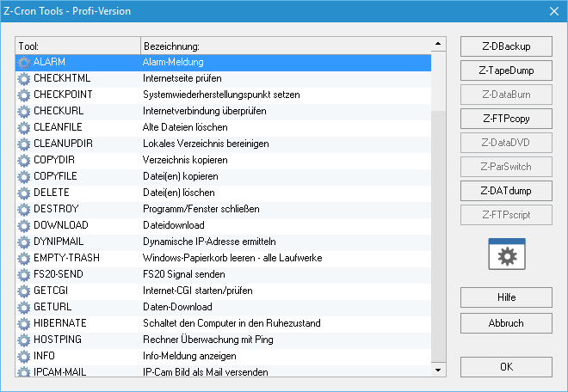This screenshot has height=392, width=568.
Task: Select the CHECKPOINT tool row
Action: click(x=223, y=95)
